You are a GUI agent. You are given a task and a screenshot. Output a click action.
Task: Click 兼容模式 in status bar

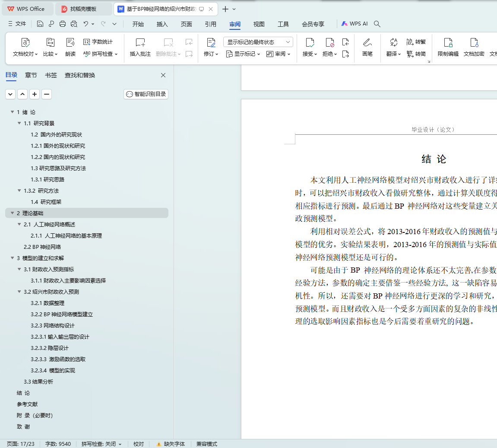click(207, 444)
